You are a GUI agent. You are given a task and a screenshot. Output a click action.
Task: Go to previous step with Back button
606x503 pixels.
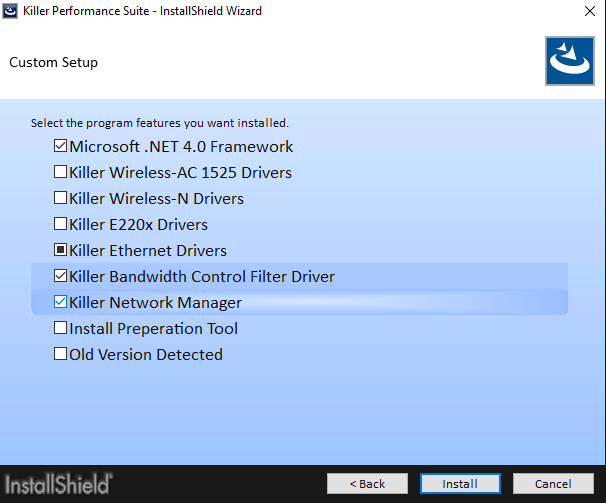pos(367,484)
